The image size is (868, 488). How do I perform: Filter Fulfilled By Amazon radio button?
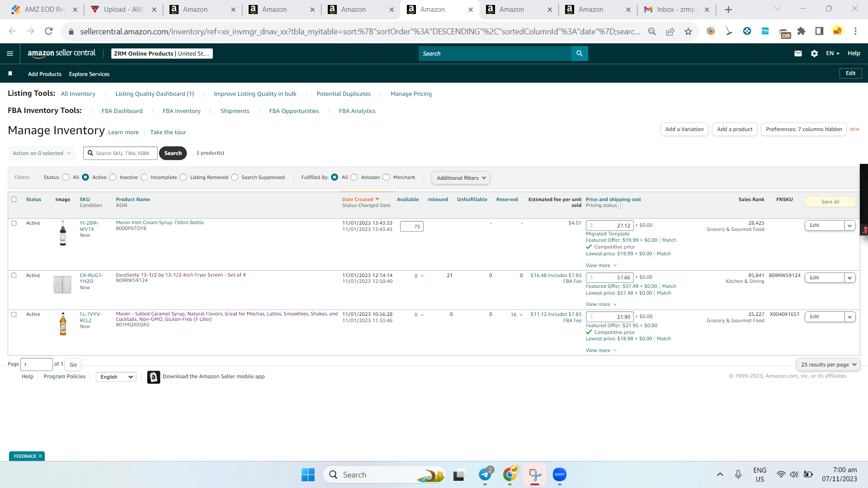[x=354, y=178]
